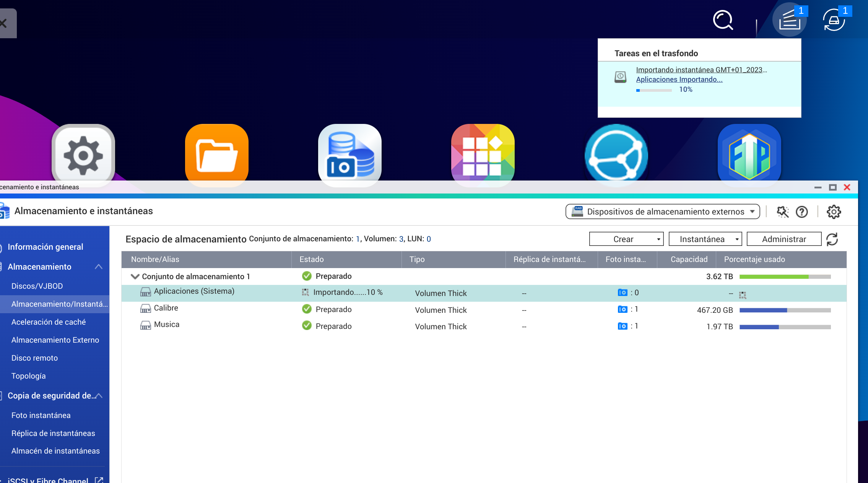Viewport: 868px width, 483px height.
Task: Launch the App Center grid icon
Action: click(483, 155)
